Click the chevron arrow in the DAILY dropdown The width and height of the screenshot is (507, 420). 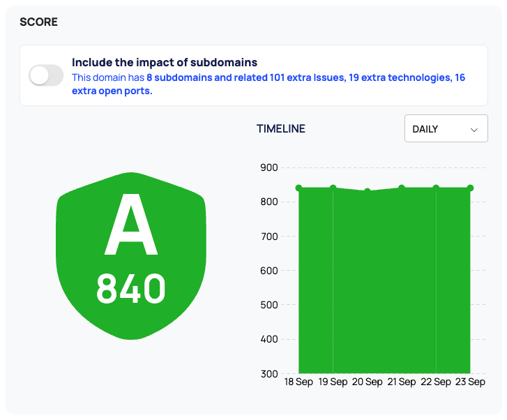474,130
